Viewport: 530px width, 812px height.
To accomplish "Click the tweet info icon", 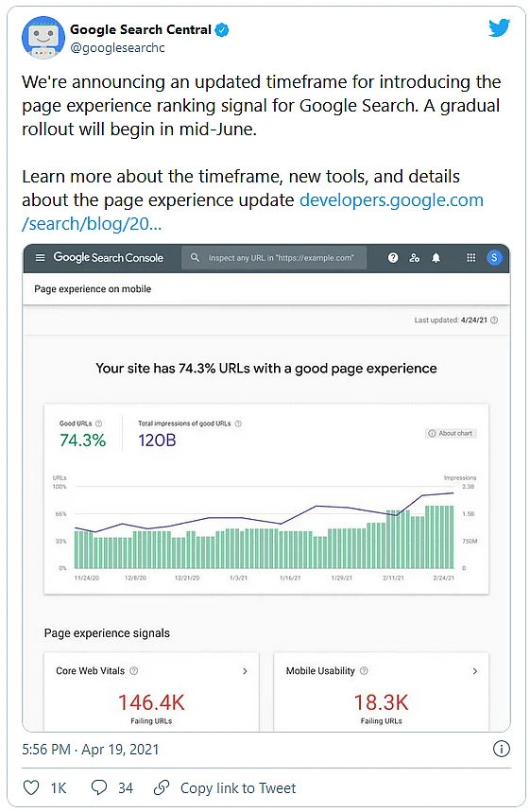I will (x=501, y=749).
